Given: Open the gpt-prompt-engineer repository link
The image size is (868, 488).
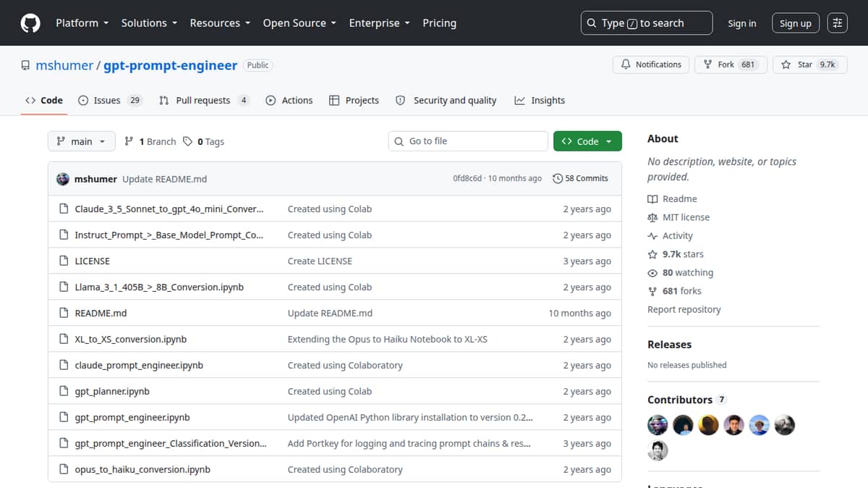Looking at the screenshot, I should tap(170, 65).
